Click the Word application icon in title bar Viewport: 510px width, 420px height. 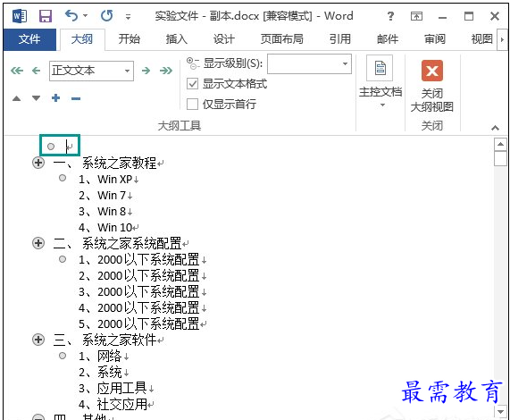tap(20, 16)
